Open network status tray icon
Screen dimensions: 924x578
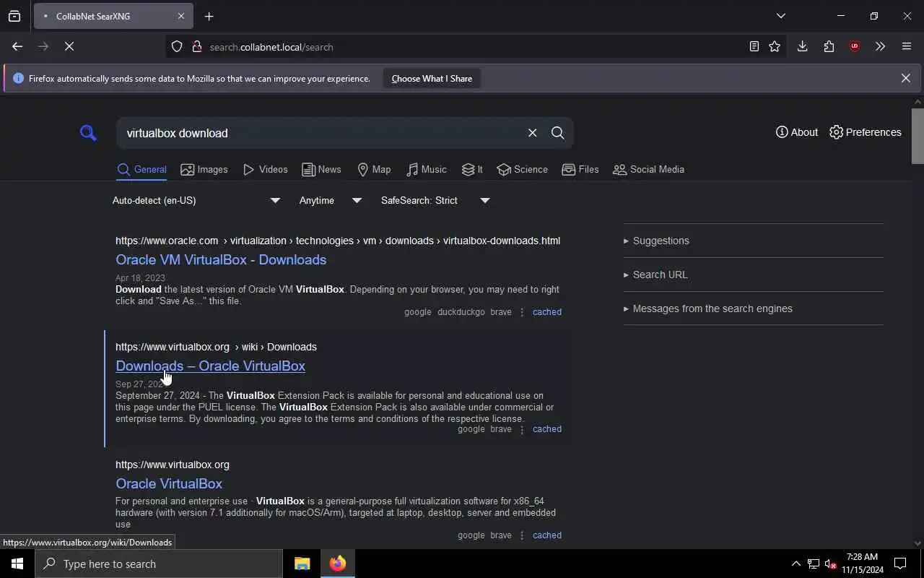point(813,564)
